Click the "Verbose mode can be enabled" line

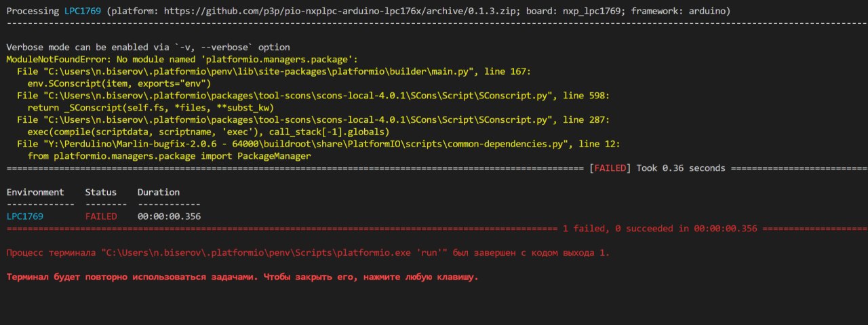point(148,47)
